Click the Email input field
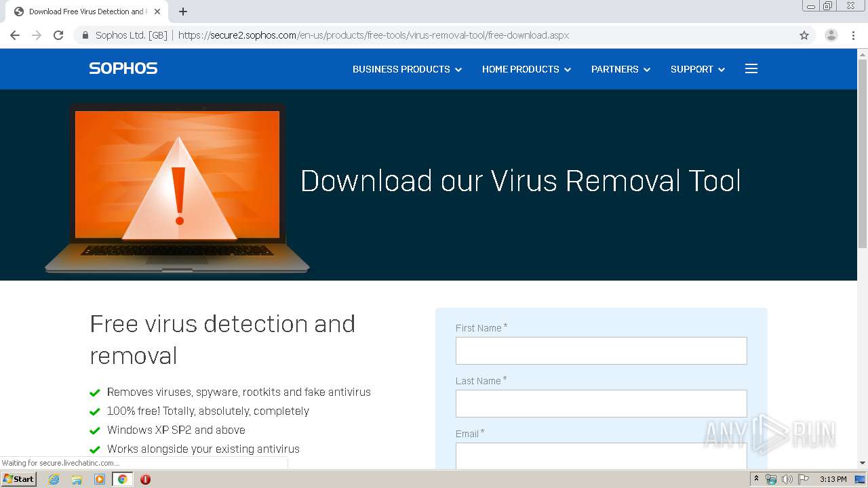 point(601,455)
